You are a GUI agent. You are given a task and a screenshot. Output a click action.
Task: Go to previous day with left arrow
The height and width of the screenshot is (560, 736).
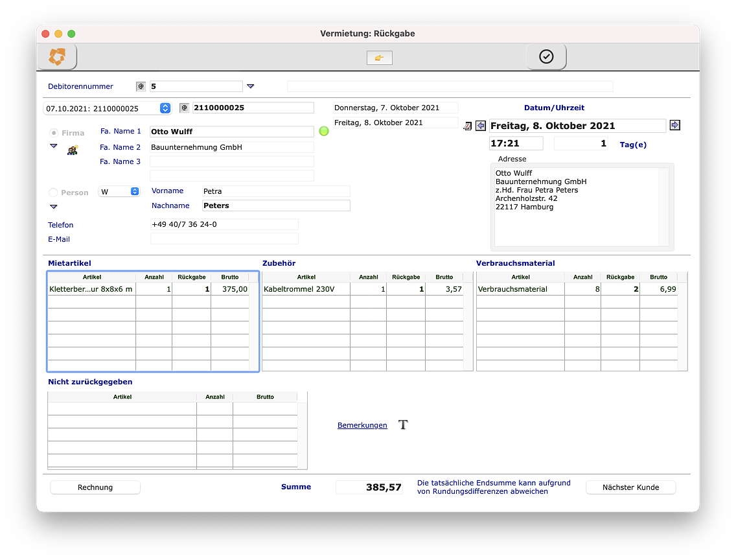tap(480, 126)
